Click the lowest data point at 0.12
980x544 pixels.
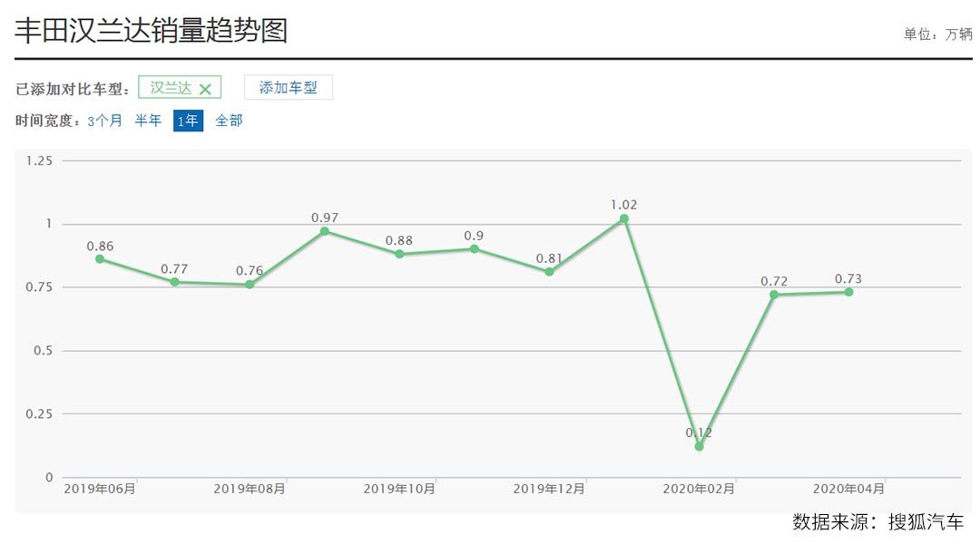(x=699, y=446)
